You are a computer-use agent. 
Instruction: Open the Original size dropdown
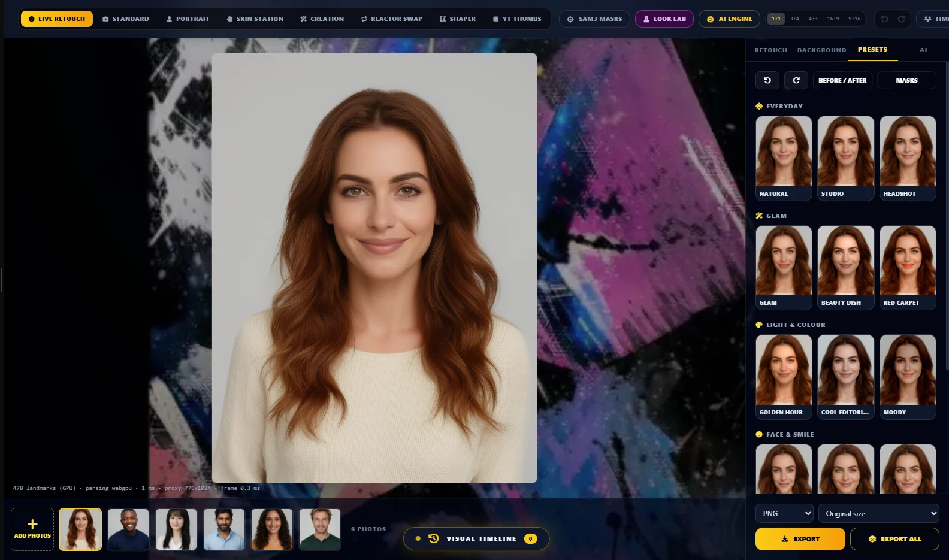879,514
